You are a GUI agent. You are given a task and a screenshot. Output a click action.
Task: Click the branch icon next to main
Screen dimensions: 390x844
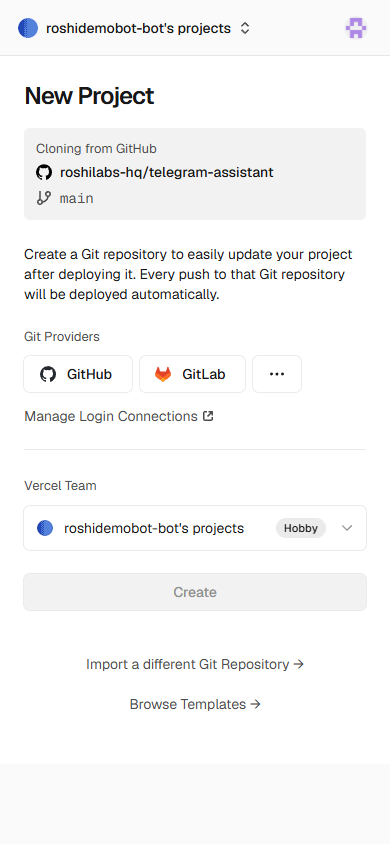click(x=44, y=198)
